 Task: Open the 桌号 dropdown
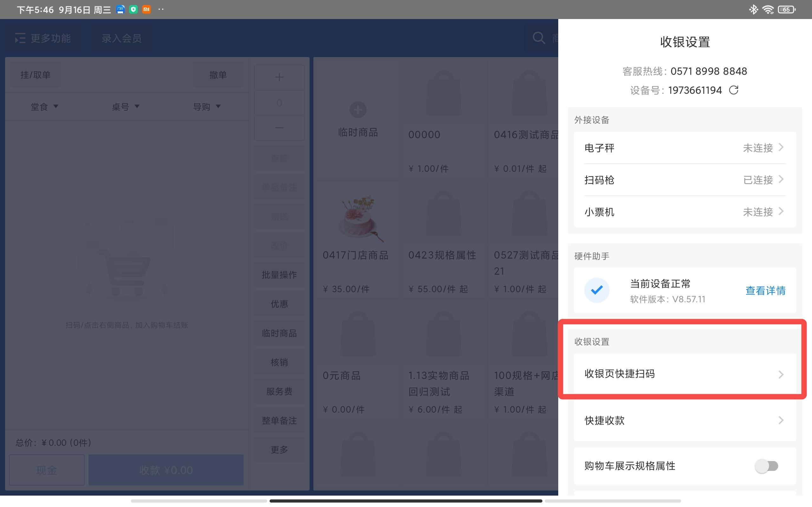126,107
